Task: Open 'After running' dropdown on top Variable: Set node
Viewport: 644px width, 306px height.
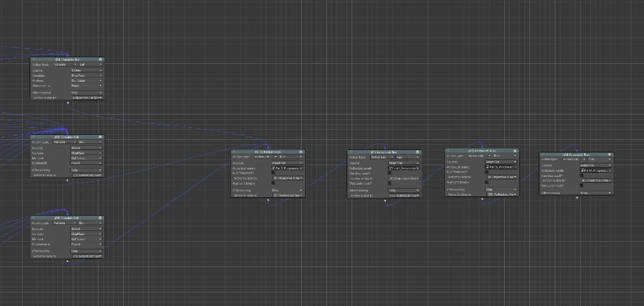Action: click(x=87, y=93)
